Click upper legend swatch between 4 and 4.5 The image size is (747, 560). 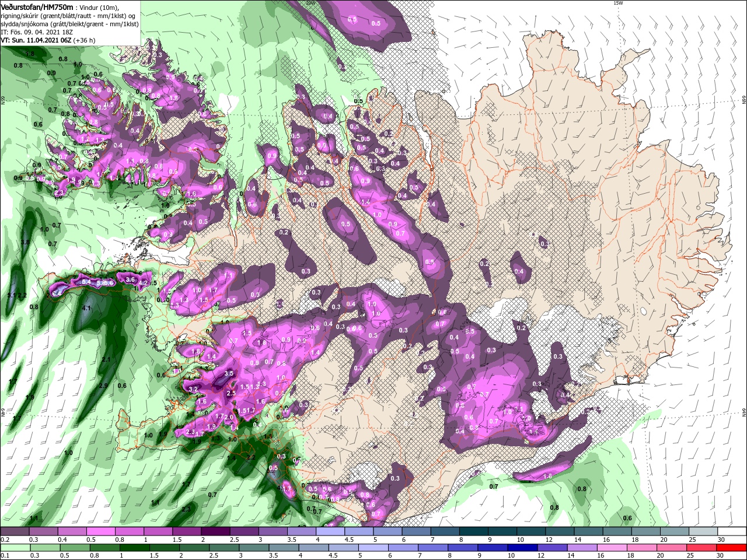click(329, 531)
